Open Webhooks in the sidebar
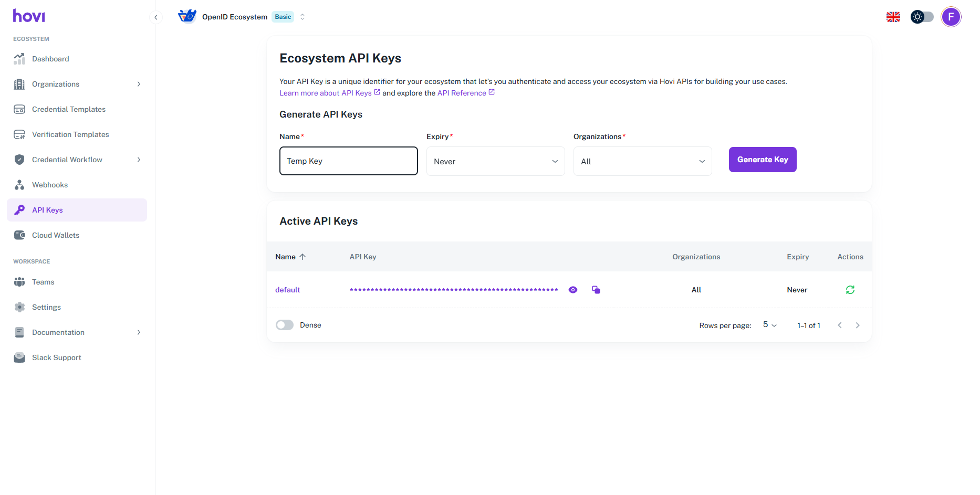The height and width of the screenshot is (495, 980). click(x=50, y=185)
